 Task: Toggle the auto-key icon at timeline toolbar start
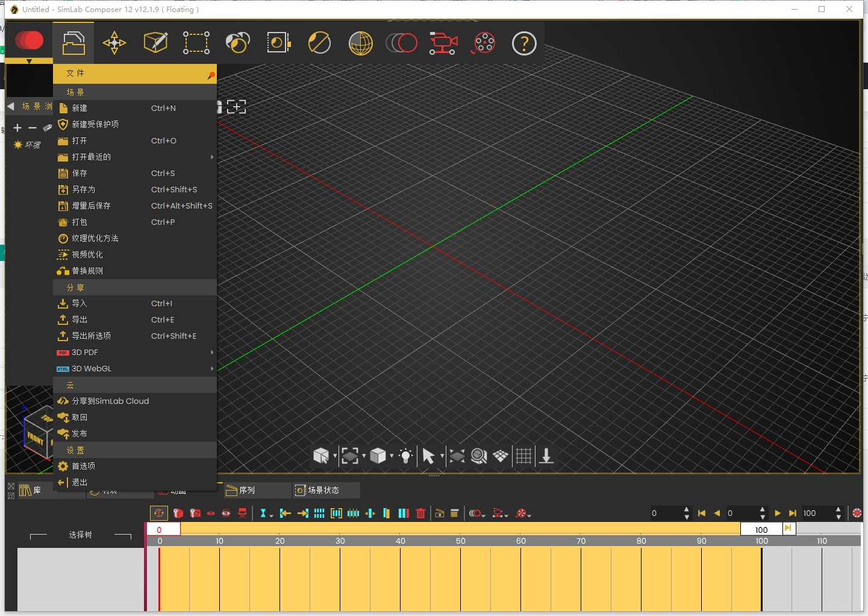(x=158, y=514)
